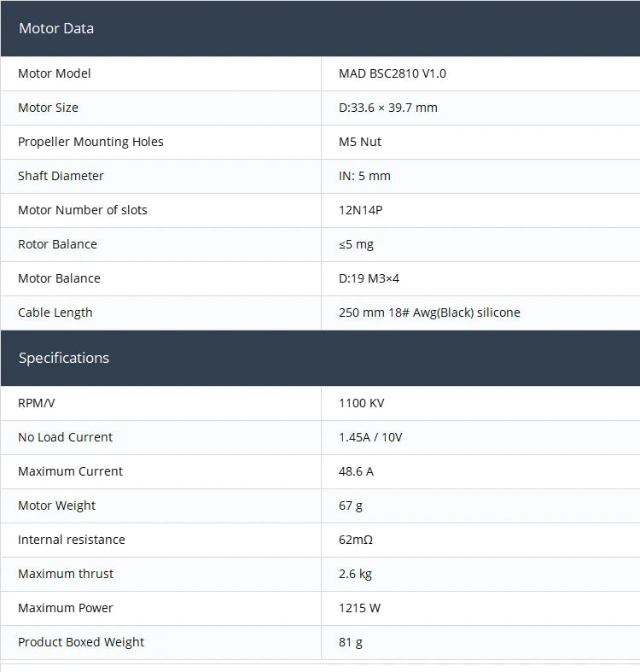
Task: Click the 48.6 A maximum current value
Action: point(357,471)
